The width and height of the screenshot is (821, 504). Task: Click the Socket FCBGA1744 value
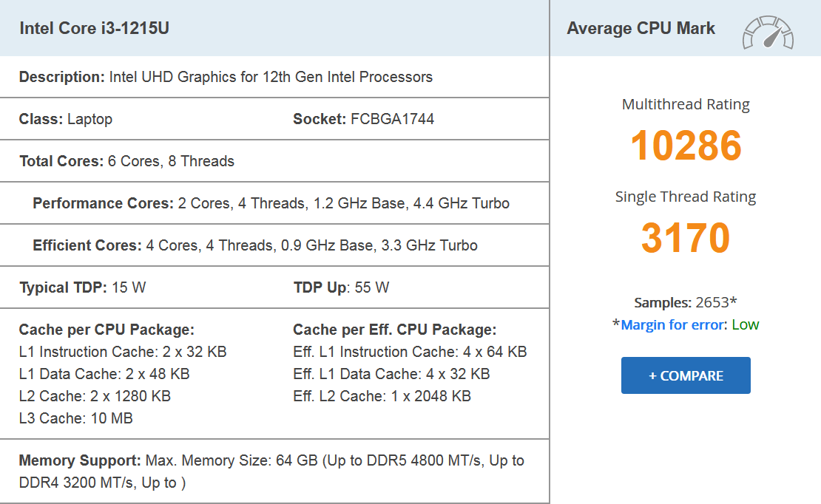click(392, 119)
